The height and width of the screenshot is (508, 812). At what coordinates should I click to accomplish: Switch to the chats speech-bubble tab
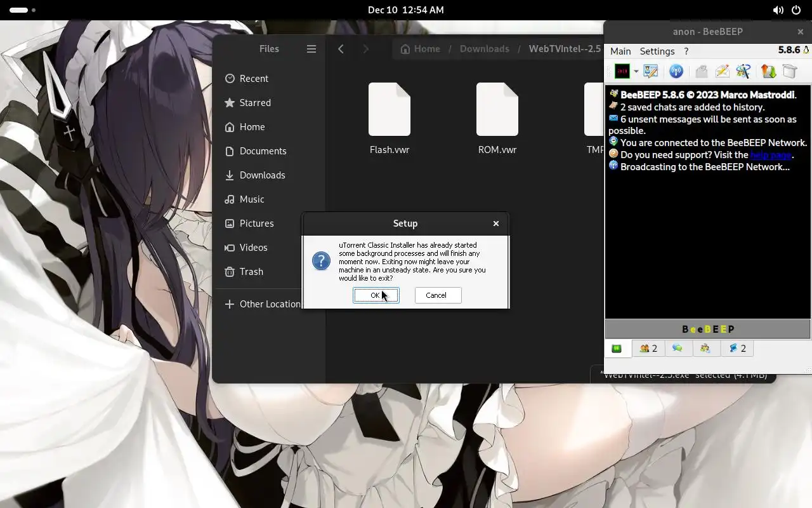(678, 348)
